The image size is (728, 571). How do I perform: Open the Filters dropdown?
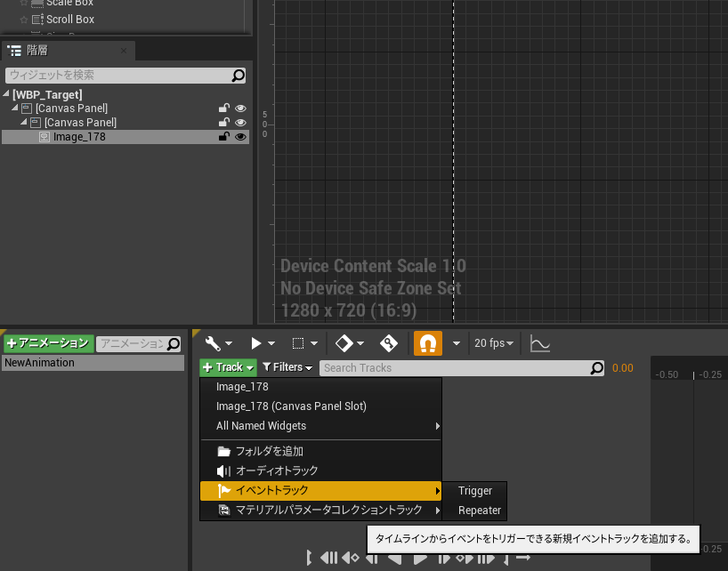[287, 367]
